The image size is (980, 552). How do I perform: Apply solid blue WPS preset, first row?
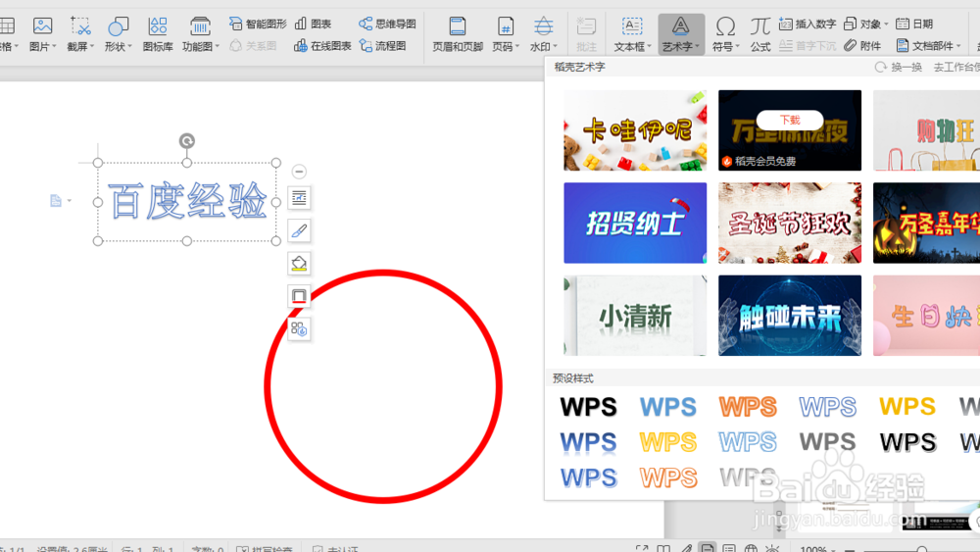coord(668,407)
